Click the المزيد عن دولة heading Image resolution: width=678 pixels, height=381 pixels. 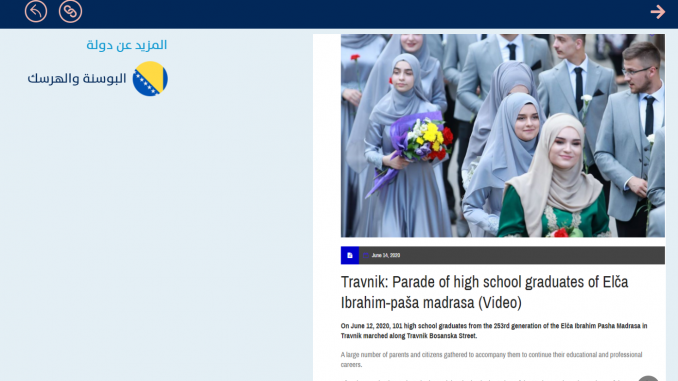[x=127, y=45]
